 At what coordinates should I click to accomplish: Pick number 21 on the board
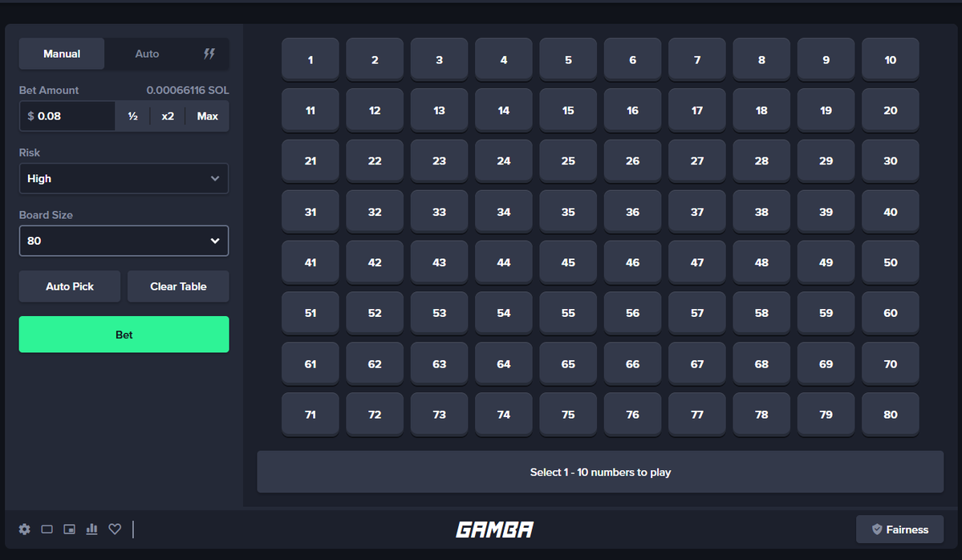[x=311, y=160]
